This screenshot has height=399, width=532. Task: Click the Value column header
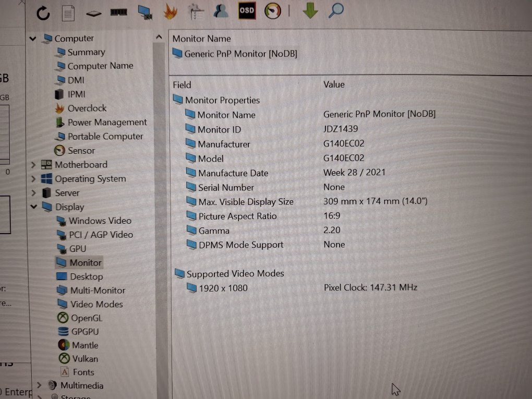click(334, 84)
